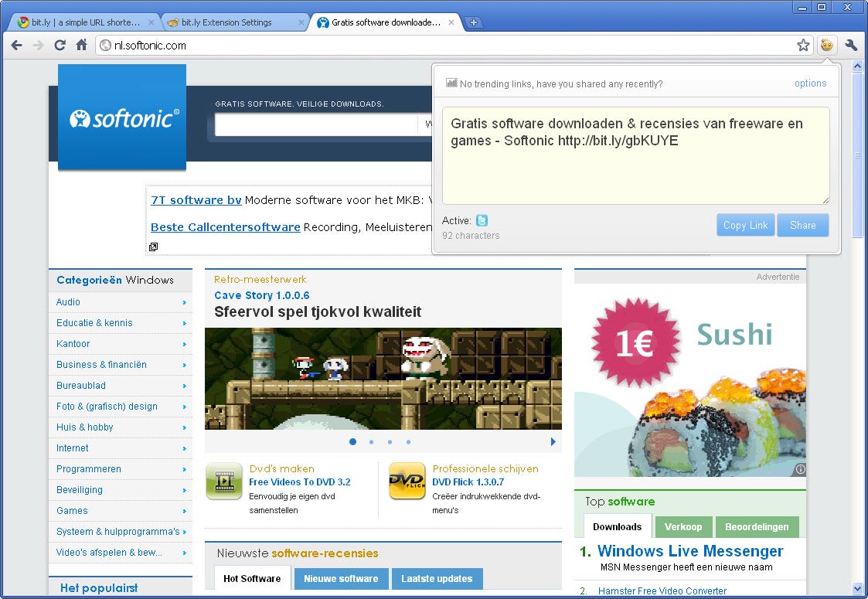Open Beste Callcentersoftware link
The width and height of the screenshot is (868, 599).
click(225, 227)
